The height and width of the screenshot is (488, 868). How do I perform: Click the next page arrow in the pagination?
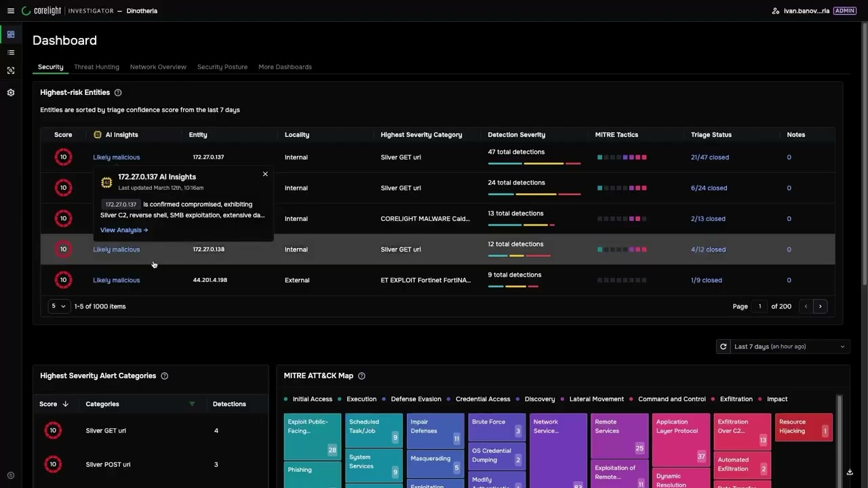(821, 306)
